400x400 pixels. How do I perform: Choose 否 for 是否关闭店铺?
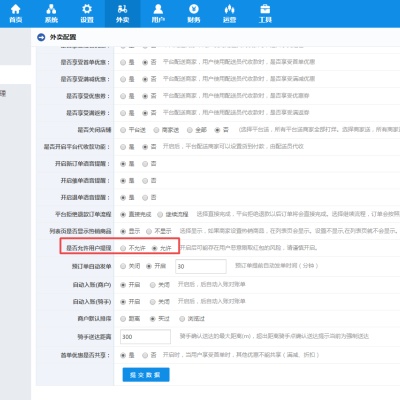tap(217, 130)
